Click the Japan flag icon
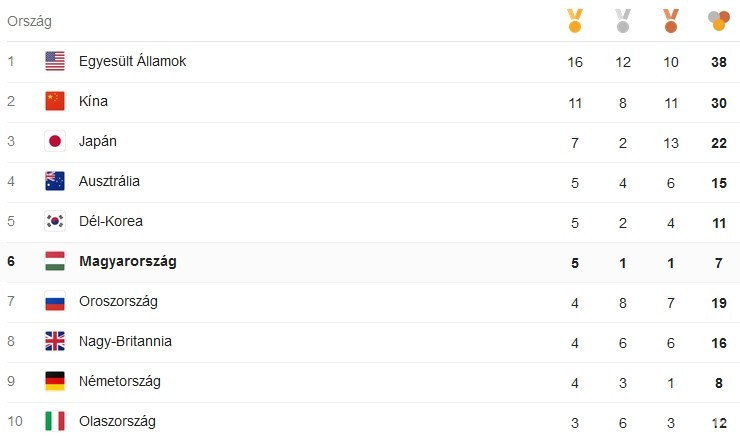The image size is (740, 436). pyautogui.click(x=55, y=141)
